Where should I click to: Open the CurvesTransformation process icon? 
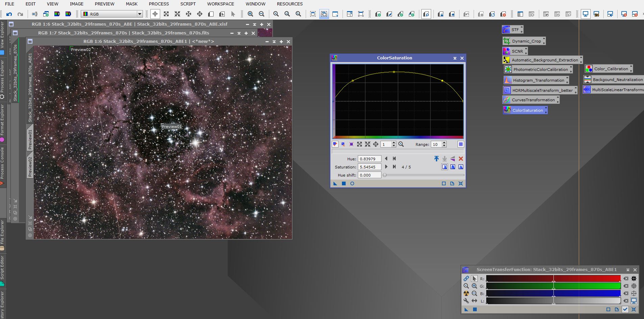click(x=531, y=100)
